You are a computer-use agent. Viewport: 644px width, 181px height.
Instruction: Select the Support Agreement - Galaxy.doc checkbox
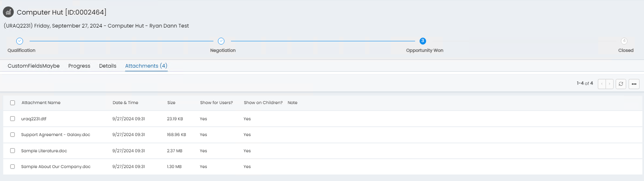pos(13,134)
